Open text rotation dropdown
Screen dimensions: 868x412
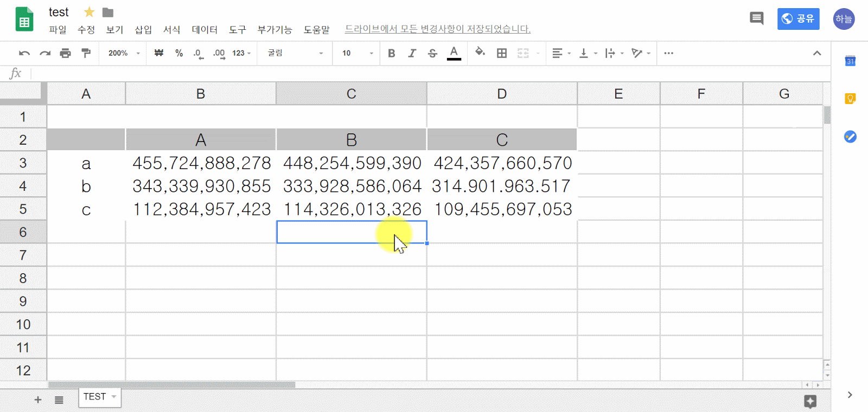click(x=641, y=53)
